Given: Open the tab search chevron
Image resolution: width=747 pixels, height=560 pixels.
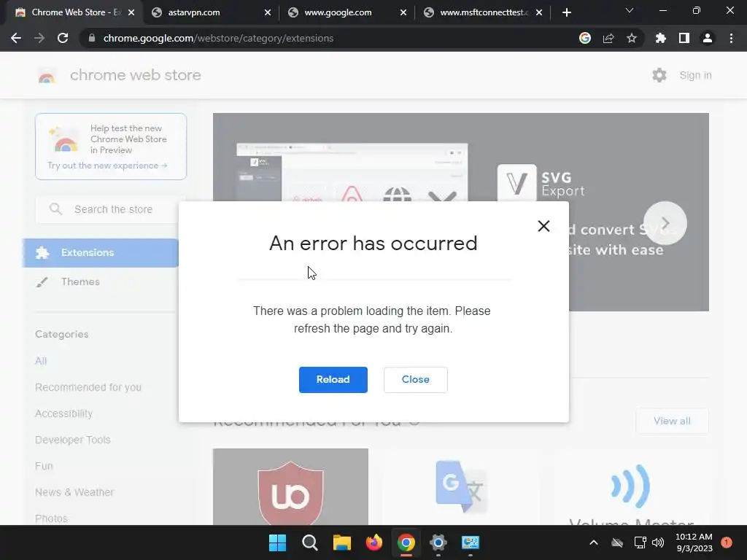Looking at the screenshot, I should coord(630,10).
